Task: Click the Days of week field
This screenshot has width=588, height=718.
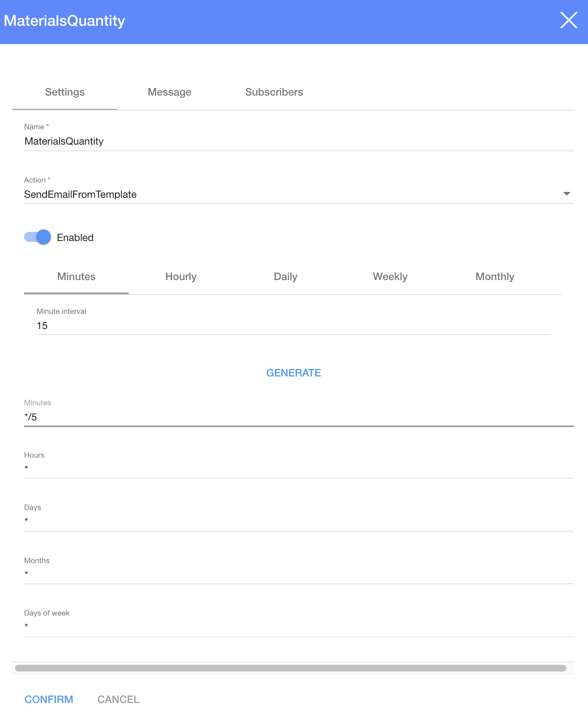Action: pos(298,627)
